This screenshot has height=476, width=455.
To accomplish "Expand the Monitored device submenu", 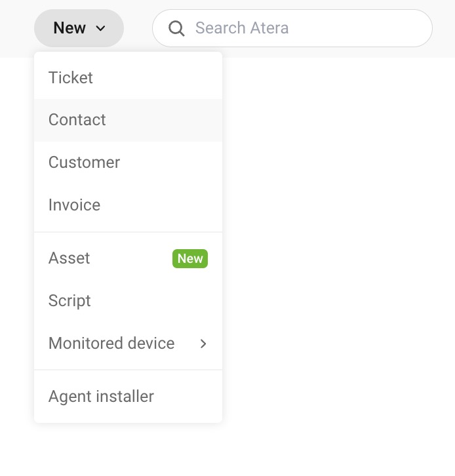I will tap(128, 344).
